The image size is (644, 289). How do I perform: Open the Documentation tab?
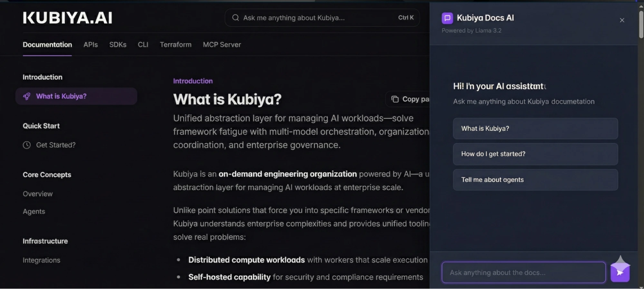click(47, 45)
